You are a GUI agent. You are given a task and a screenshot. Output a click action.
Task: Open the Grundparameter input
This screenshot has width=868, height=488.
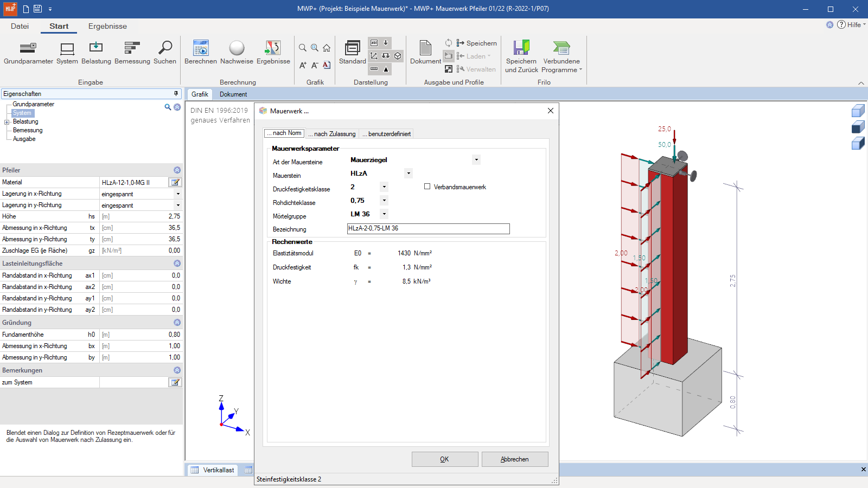(28, 53)
